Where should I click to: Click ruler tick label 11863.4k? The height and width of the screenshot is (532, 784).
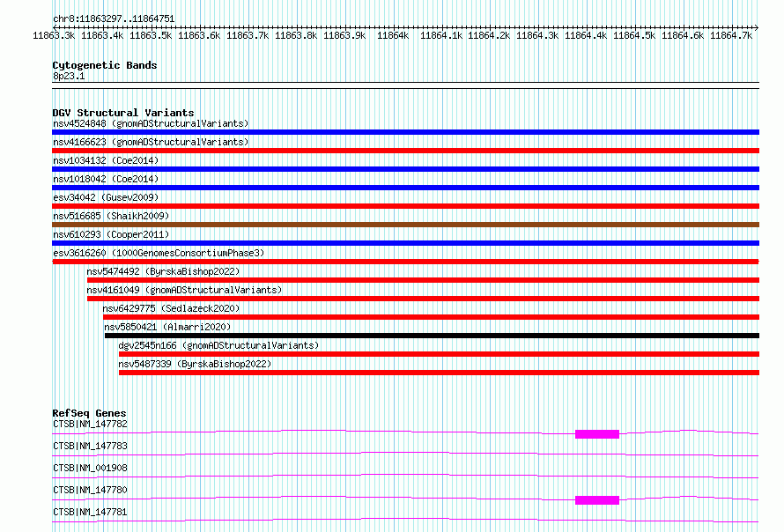102,35
